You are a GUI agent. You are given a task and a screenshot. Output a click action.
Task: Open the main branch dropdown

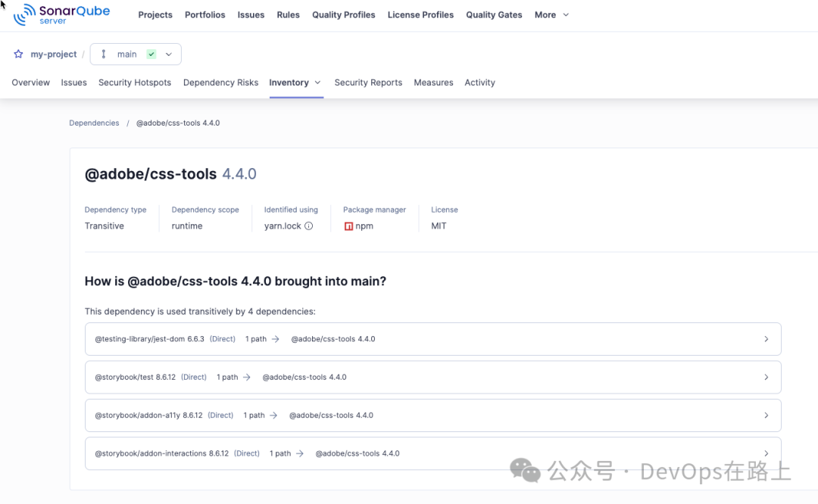coord(168,54)
